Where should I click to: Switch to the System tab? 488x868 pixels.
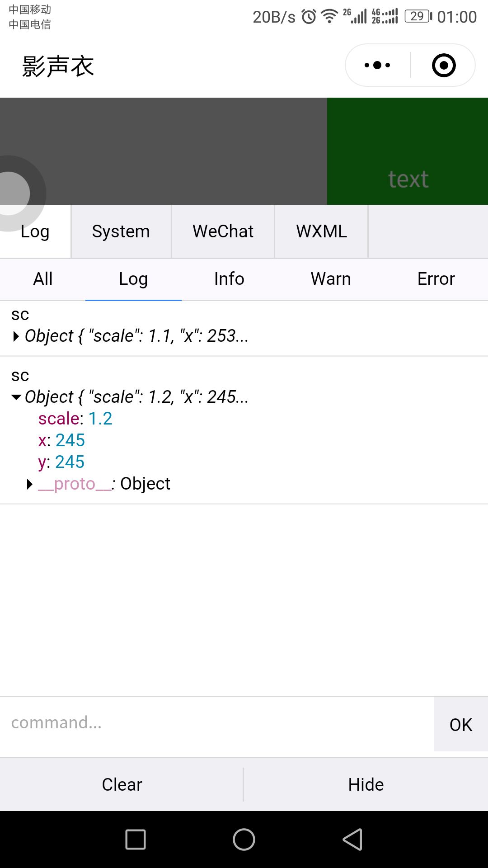click(121, 231)
